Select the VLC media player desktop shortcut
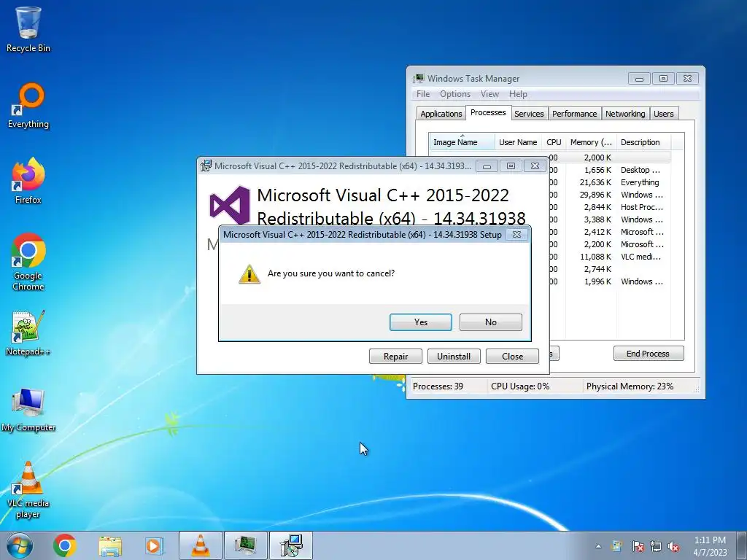The height and width of the screenshot is (560, 747). (28, 491)
